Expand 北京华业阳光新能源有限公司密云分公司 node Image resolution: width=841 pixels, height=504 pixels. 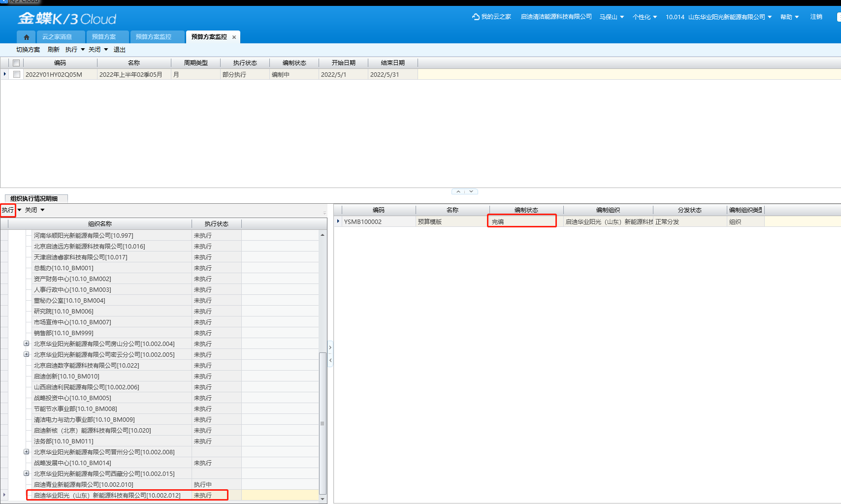pyautogui.click(x=26, y=354)
